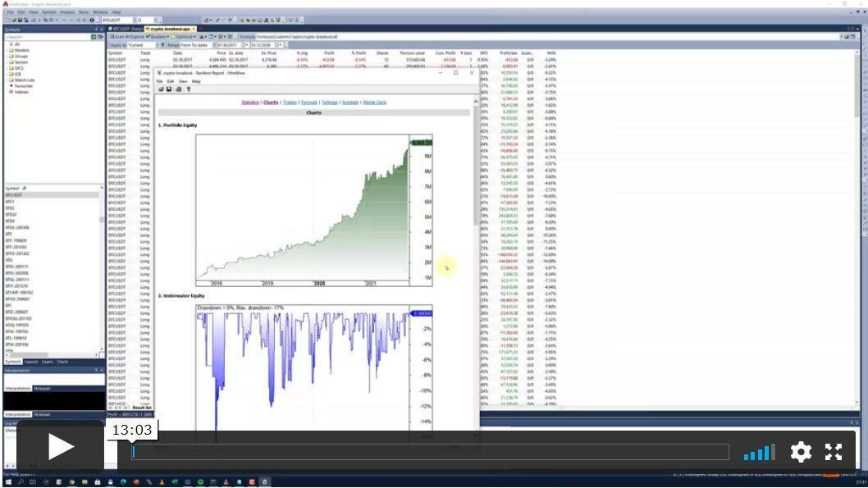Screen dimensions: 868x488
Task: Select Favourites in the symbol tree
Action: click(x=23, y=86)
